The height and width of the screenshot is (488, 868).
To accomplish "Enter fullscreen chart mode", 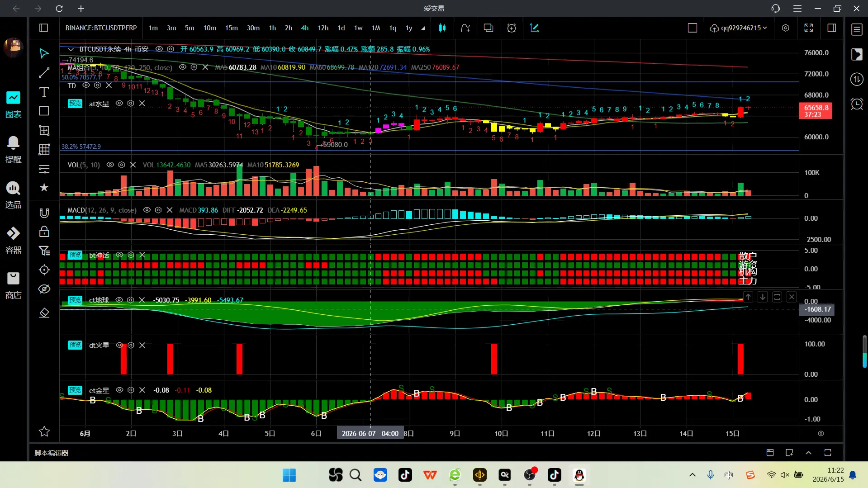I will [x=809, y=28].
